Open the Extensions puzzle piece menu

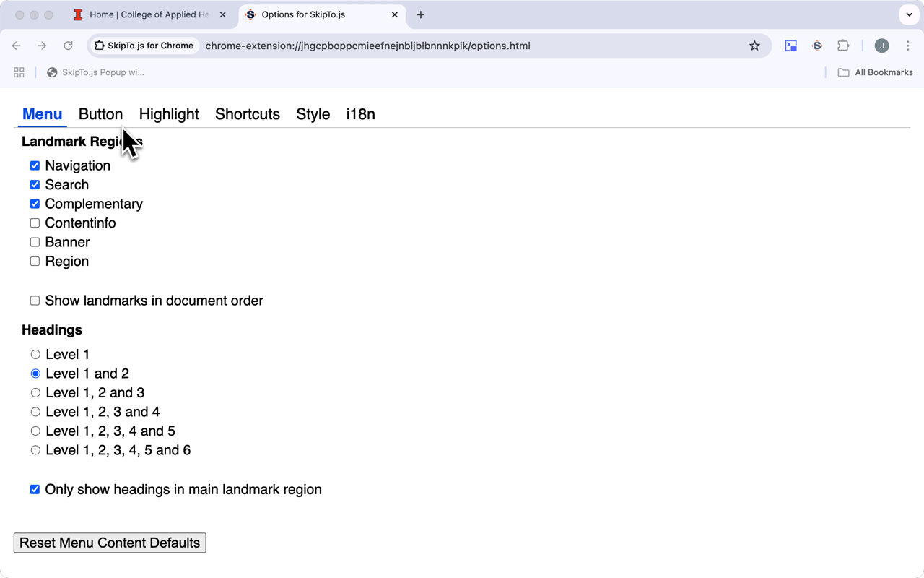coord(843,46)
